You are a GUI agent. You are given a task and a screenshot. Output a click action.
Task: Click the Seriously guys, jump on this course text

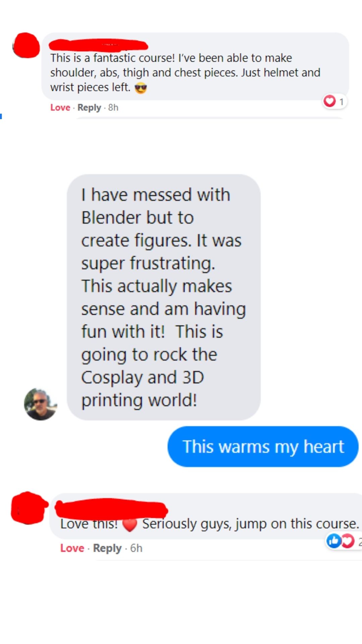[x=250, y=524]
